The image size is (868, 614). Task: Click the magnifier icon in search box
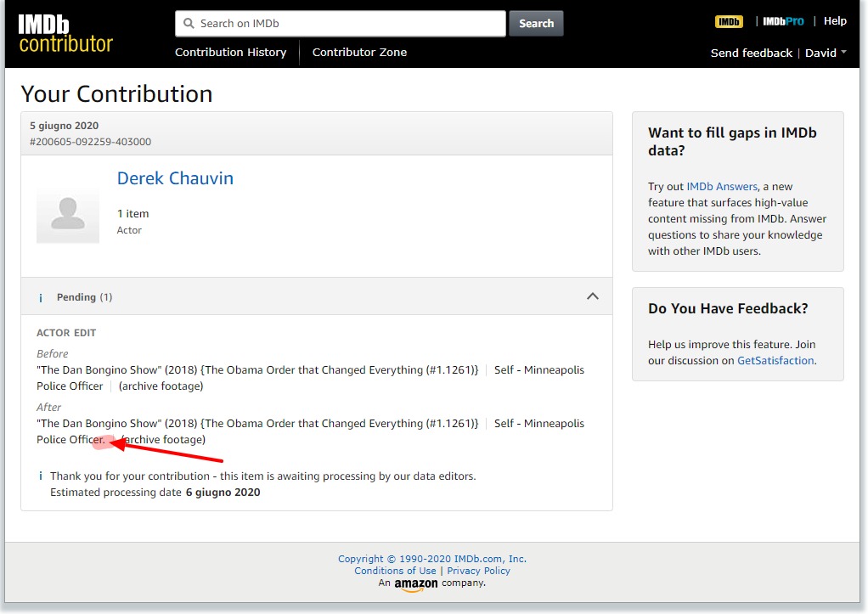(x=189, y=23)
